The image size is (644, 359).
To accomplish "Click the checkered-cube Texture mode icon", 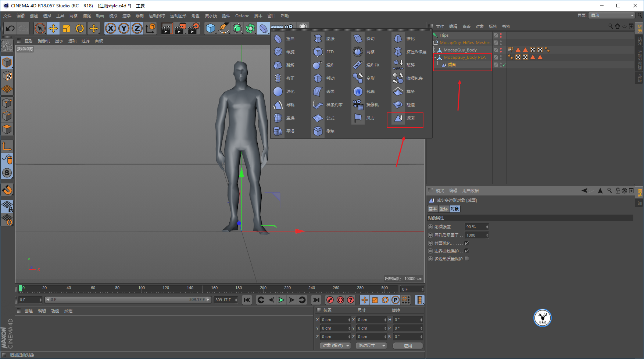I will (7, 76).
